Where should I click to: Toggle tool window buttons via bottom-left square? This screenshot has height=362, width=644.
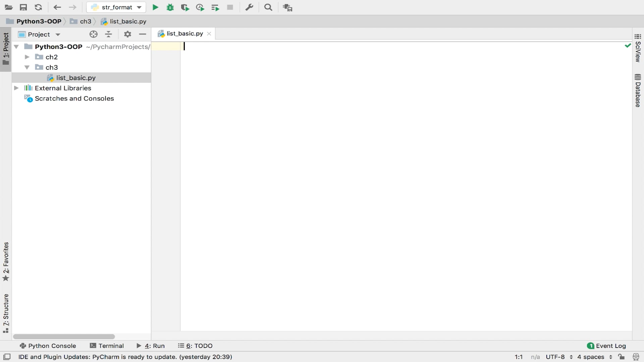[7, 357]
